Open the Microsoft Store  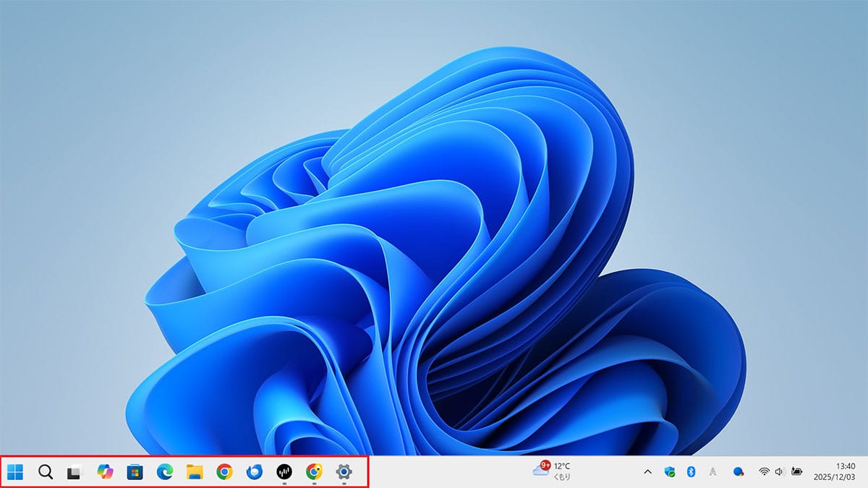click(134, 471)
